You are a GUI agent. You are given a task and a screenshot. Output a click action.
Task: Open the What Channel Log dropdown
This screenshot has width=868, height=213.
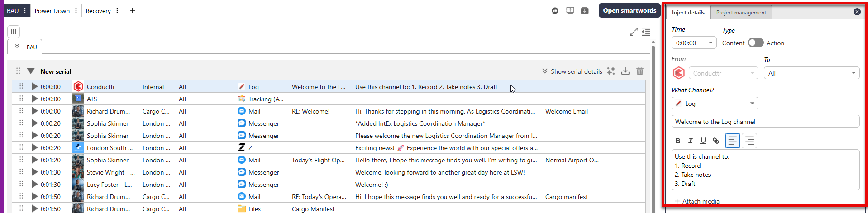coord(715,104)
